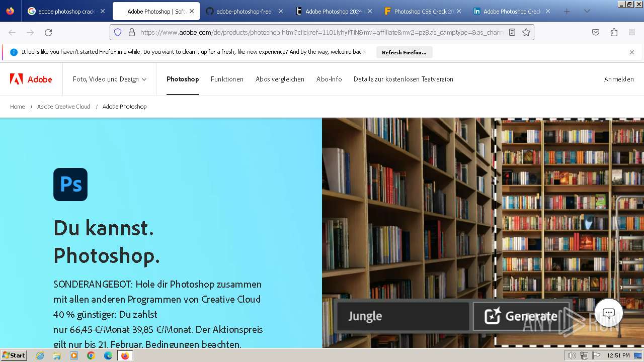
Task: Click the 'Du kannst. Photoshop.' headline
Action: [x=107, y=242]
